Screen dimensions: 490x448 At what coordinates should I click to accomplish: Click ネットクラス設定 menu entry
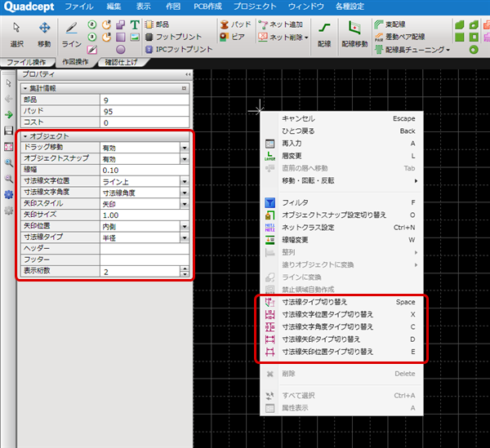click(341, 228)
